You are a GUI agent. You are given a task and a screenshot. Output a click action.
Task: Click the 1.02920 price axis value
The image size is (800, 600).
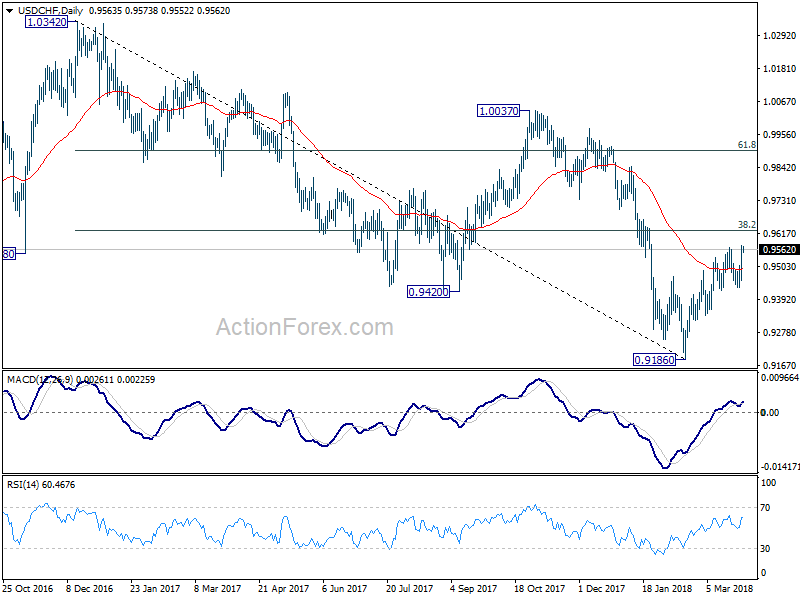point(779,35)
